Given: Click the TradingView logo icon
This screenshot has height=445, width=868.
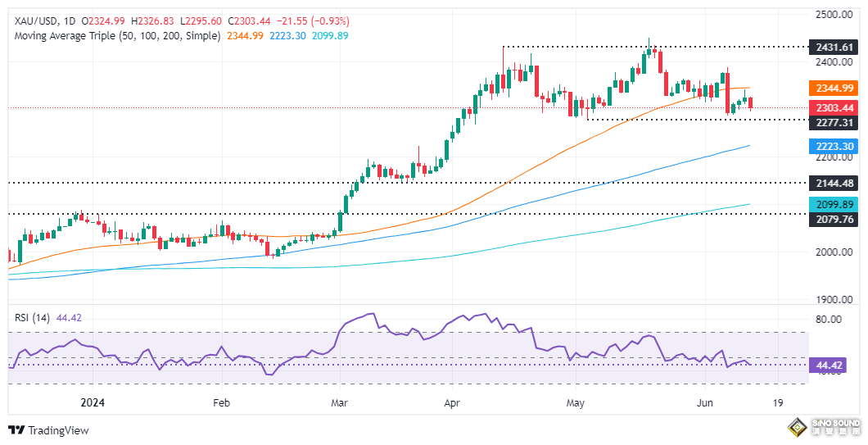Looking at the screenshot, I should tap(16, 430).
